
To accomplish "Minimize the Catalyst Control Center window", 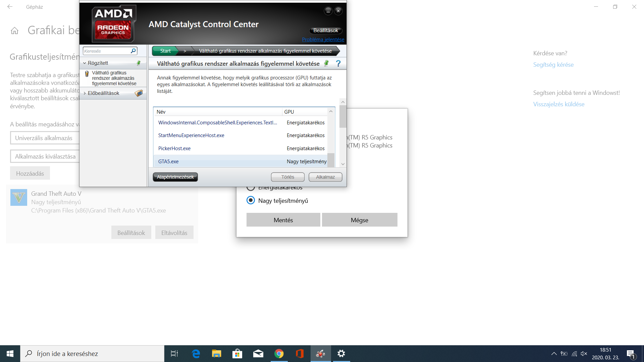I will tap(328, 11).
